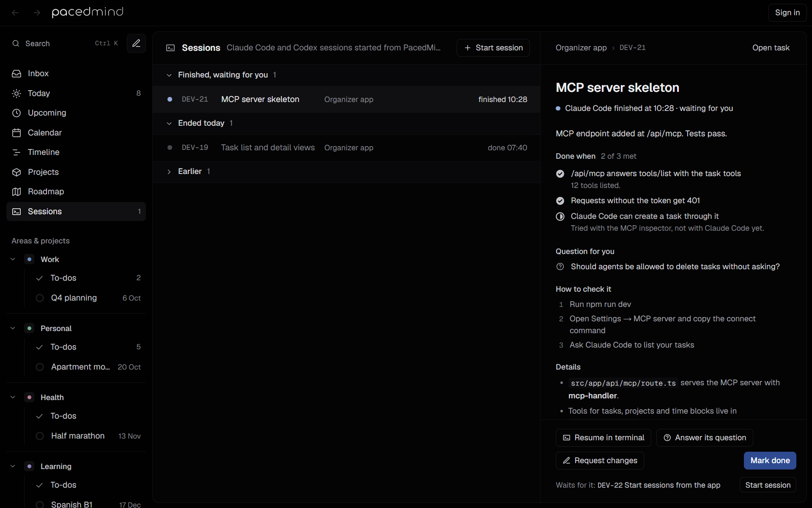Screen dimensions: 812x508
Task: Open the Calendar view
Action: tap(76, 133)
